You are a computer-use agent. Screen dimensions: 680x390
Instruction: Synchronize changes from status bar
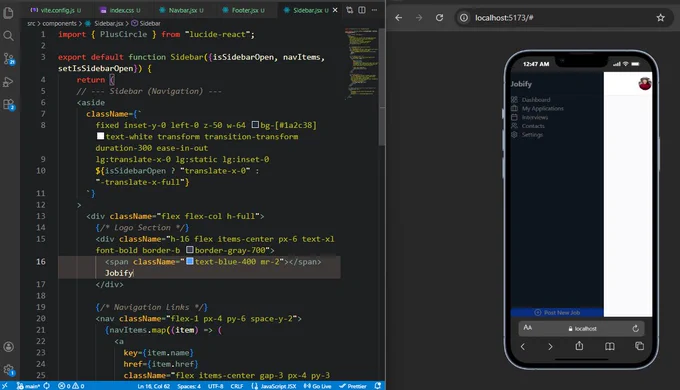pos(46,386)
